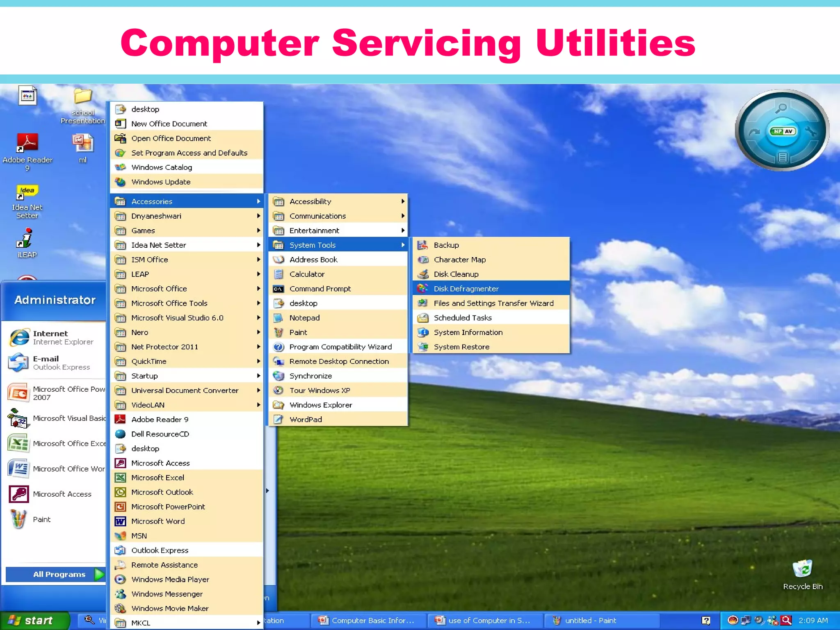
Task: Expand the System Tools submenu
Action: tap(338, 245)
